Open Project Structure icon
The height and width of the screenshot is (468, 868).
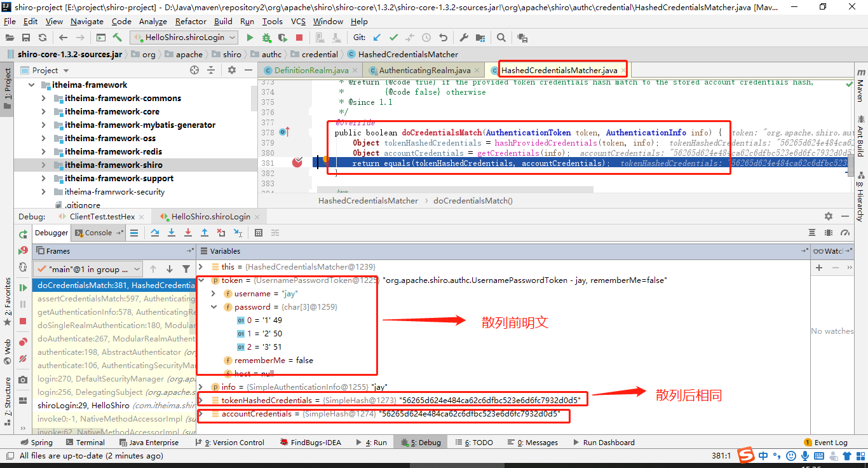[480, 38]
